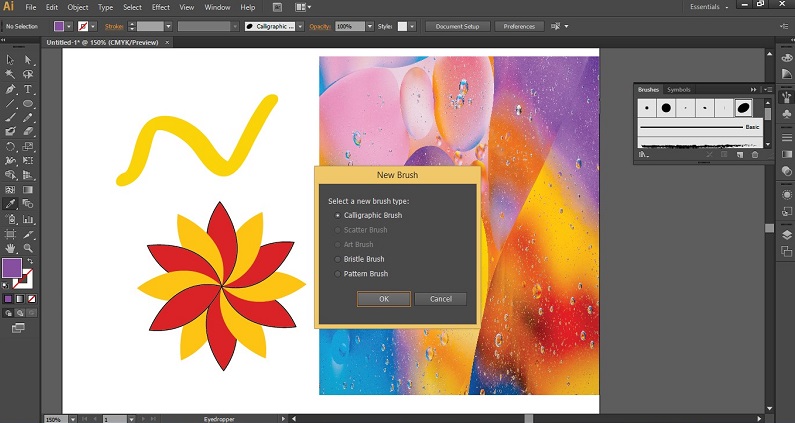Select Bristle Brush radio option

click(338, 259)
